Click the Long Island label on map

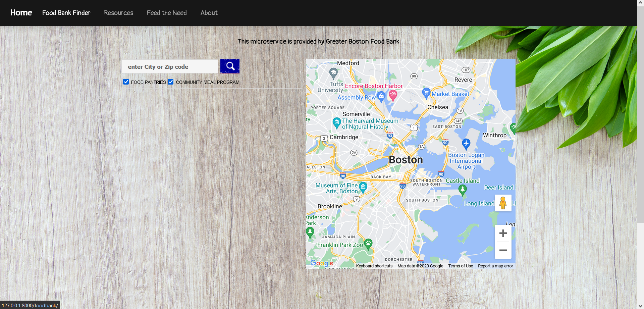pyautogui.click(x=479, y=203)
